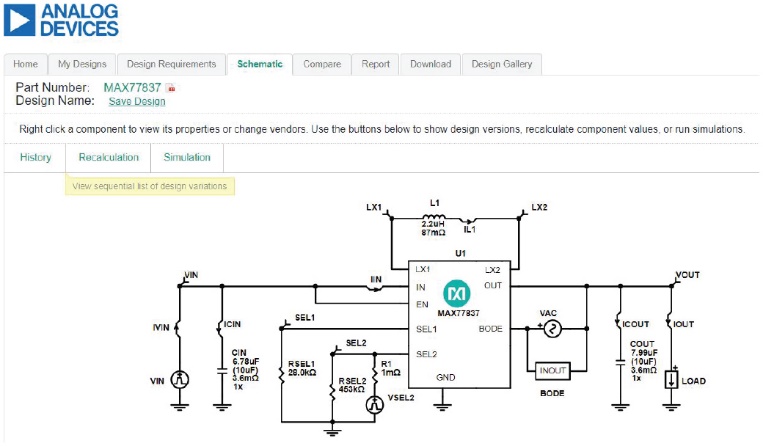Click the Analog Devices logo
This screenshot has height=446, width=763.
(62, 21)
